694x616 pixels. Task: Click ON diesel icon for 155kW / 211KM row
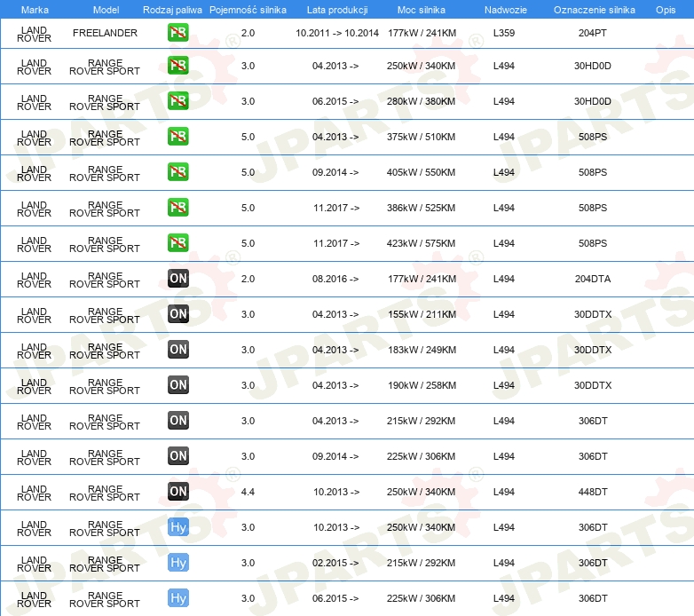[177, 313]
